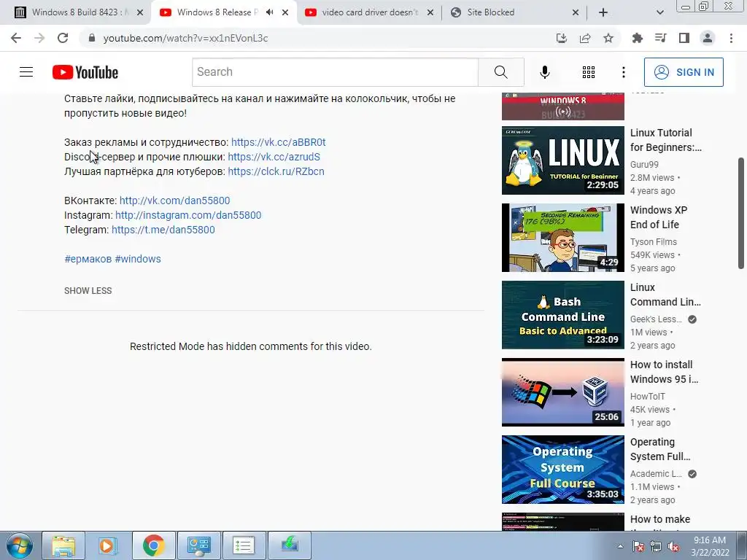Bookmark this page with the star icon
747x560 pixels.
click(608, 38)
